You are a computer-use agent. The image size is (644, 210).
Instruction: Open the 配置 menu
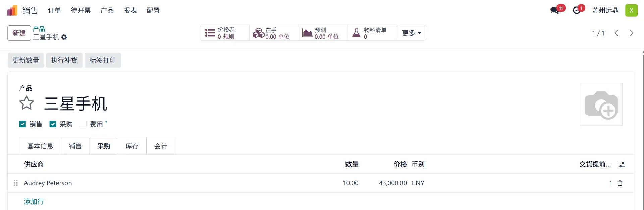[x=153, y=11]
